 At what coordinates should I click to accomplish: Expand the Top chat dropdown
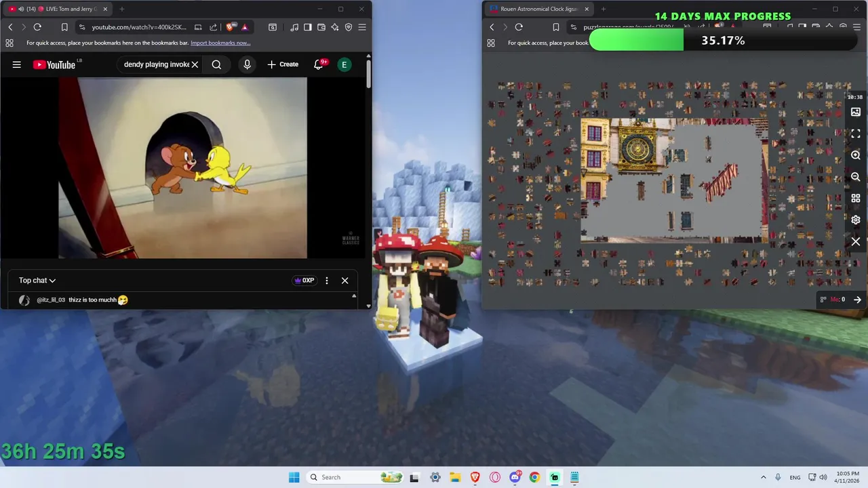(37, 281)
